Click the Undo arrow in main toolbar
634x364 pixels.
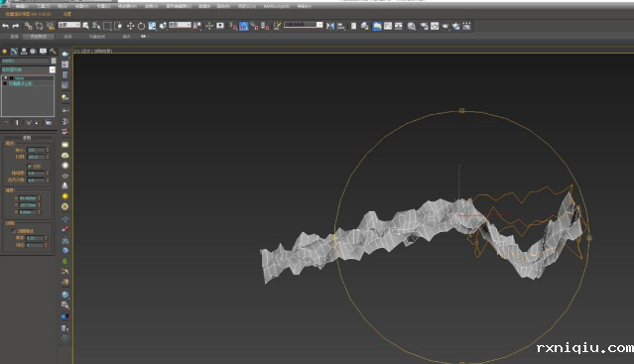coord(5,26)
